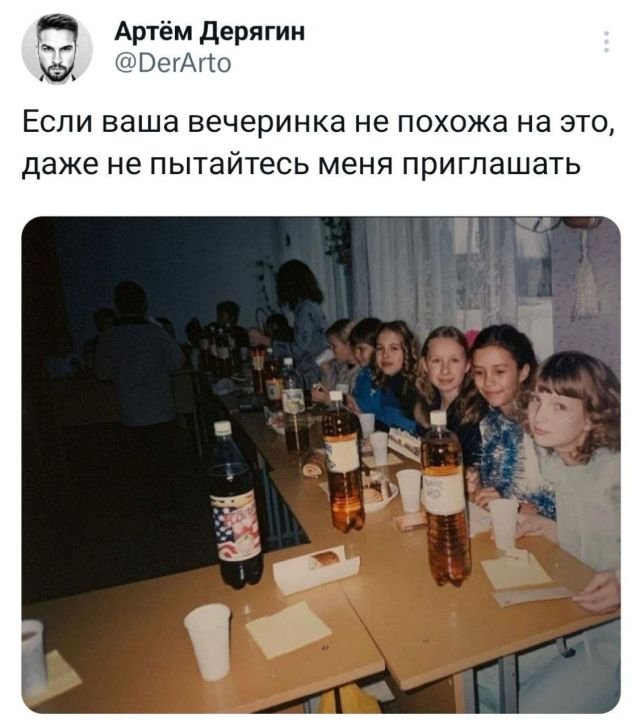Click the word "вечеринка" in the tweet text
The width and height of the screenshot is (640, 727).
point(268,122)
